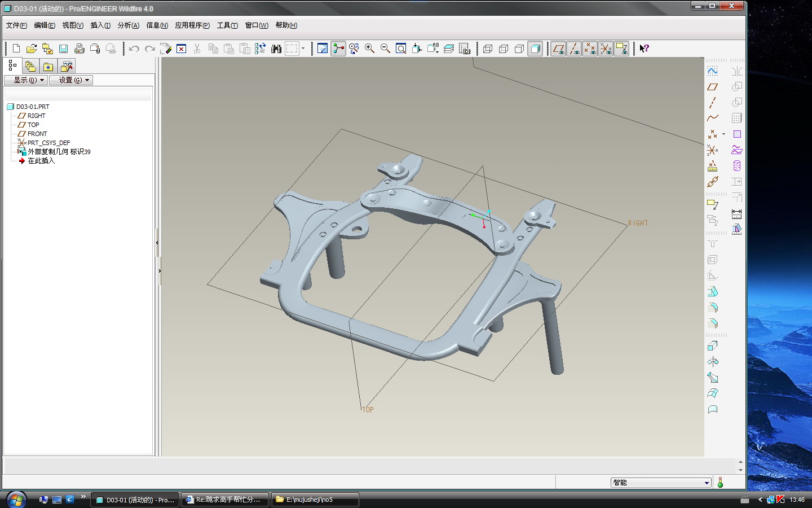Open the 分析 menu
The height and width of the screenshot is (508, 812).
(x=128, y=25)
